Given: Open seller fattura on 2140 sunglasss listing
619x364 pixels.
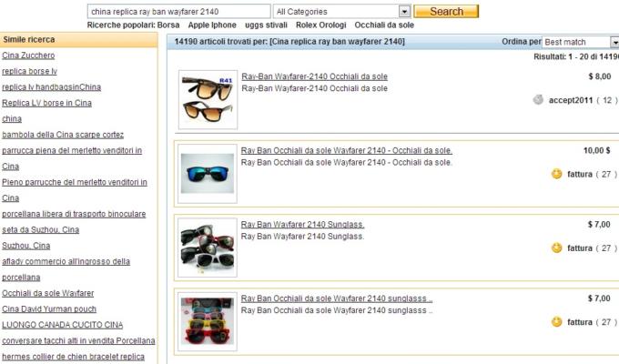Looking at the screenshot, I should (580, 322).
